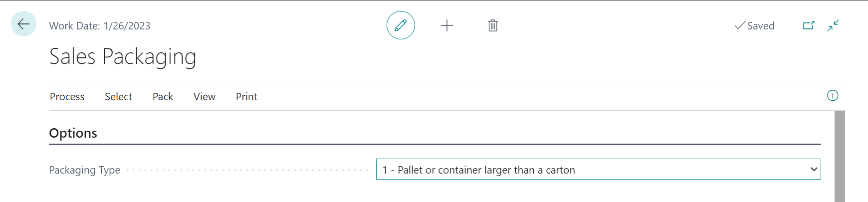Image resolution: width=868 pixels, height=202 pixels.
Task: Open the Print menu
Action: point(246,97)
